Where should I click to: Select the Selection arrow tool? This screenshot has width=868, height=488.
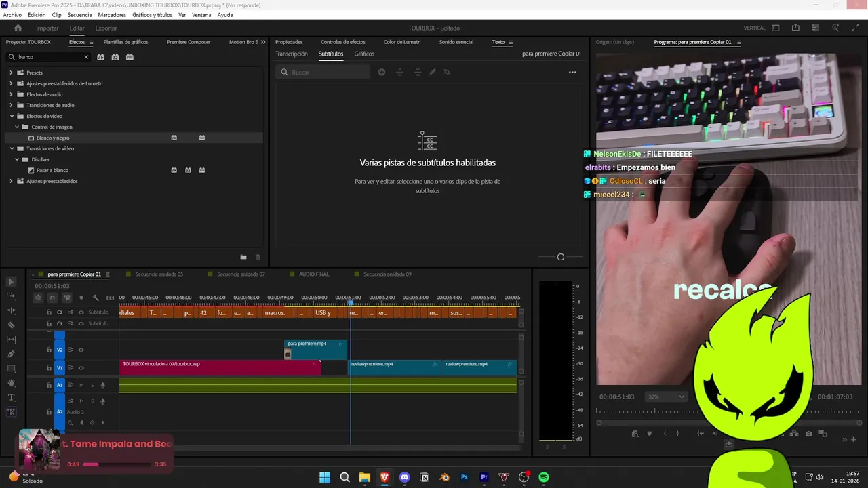(12, 282)
